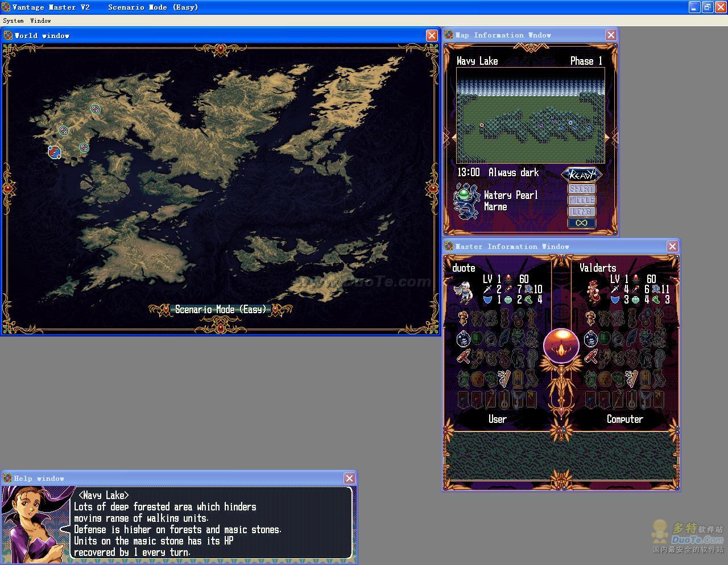Choose the infinity unlimited length option
728x565 pixels.
(x=581, y=223)
